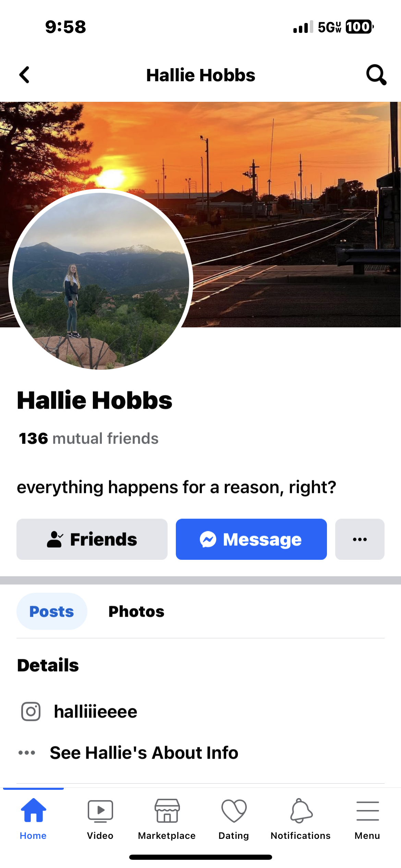View the circular profile picture
Screen dimensions: 401x868
click(101, 281)
